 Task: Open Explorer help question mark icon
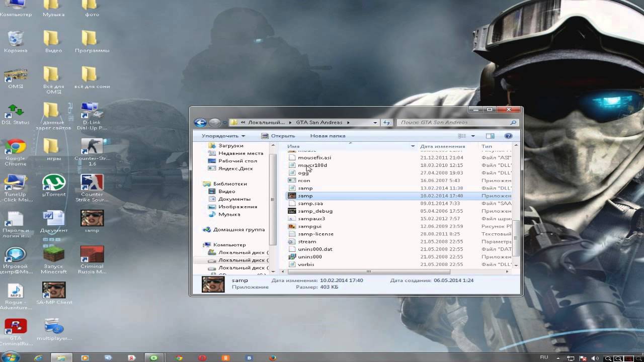click(x=508, y=136)
